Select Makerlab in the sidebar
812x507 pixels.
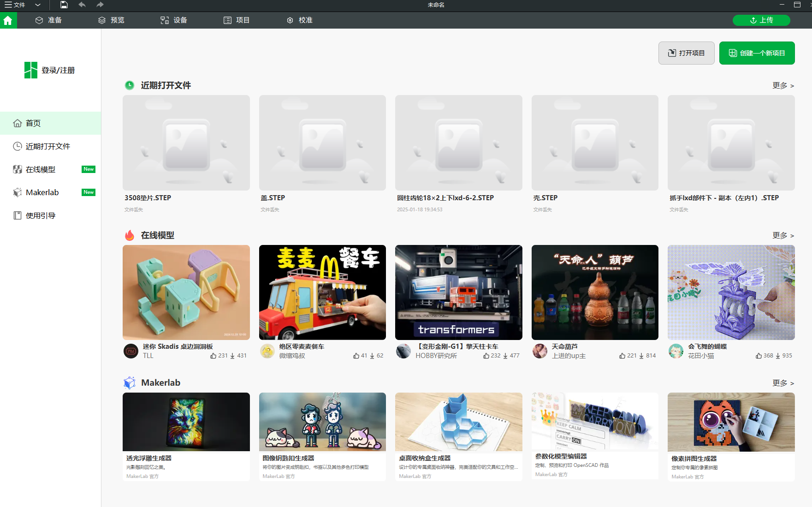51,192
